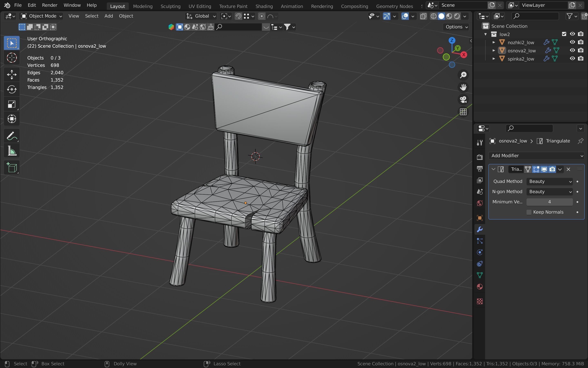Viewport: 588px width, 368px height.
Task: Select the Select Box tool
Action: [x=12, y=43]
